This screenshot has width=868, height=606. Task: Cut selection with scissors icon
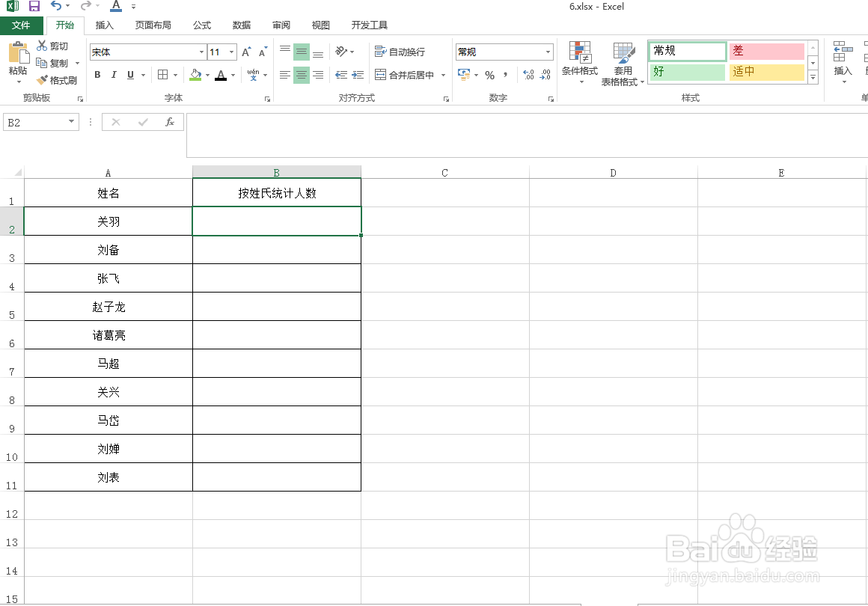click(x=42, y=46)
